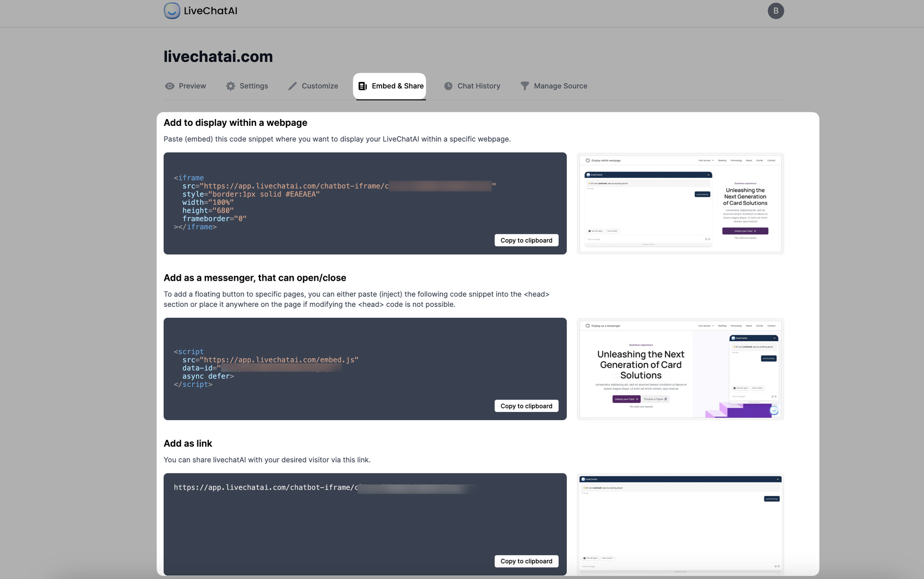Open the user avatar icon labeled B

pos(776,10)
